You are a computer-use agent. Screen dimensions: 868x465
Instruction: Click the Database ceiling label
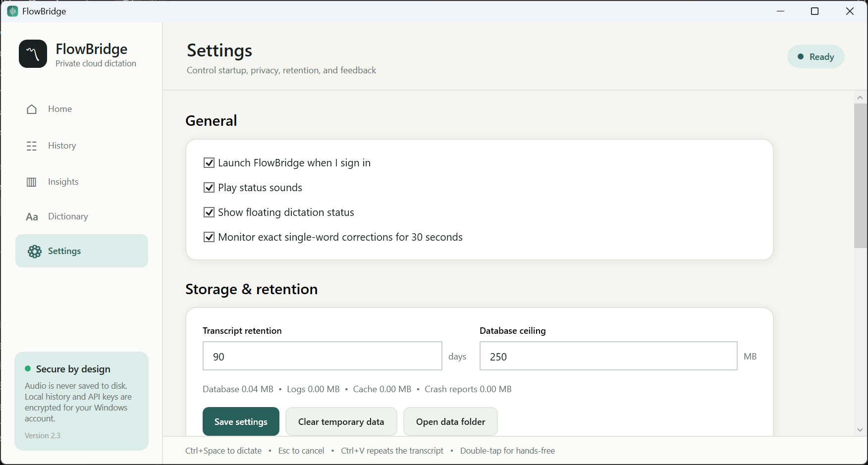click(x=513, y=331)
